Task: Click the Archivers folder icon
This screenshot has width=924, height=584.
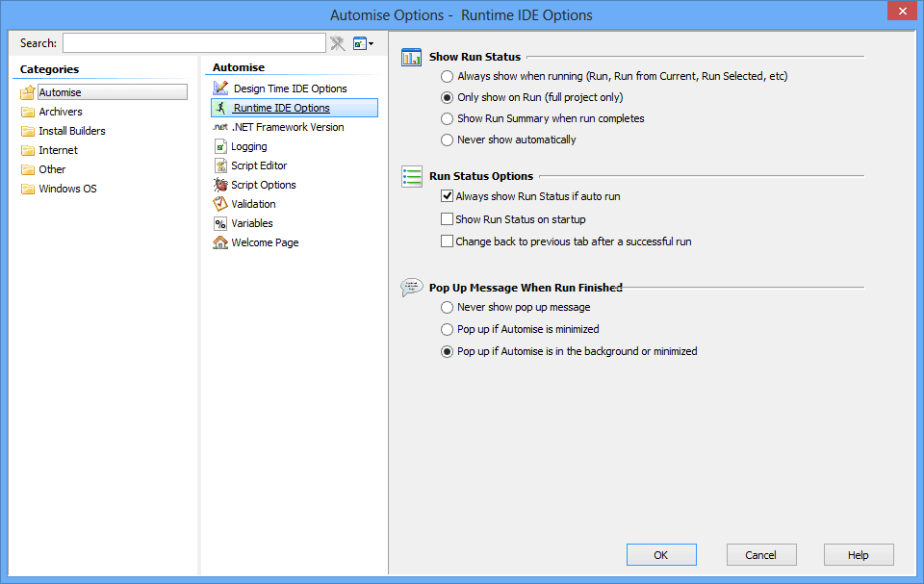Action: point(28,112)
